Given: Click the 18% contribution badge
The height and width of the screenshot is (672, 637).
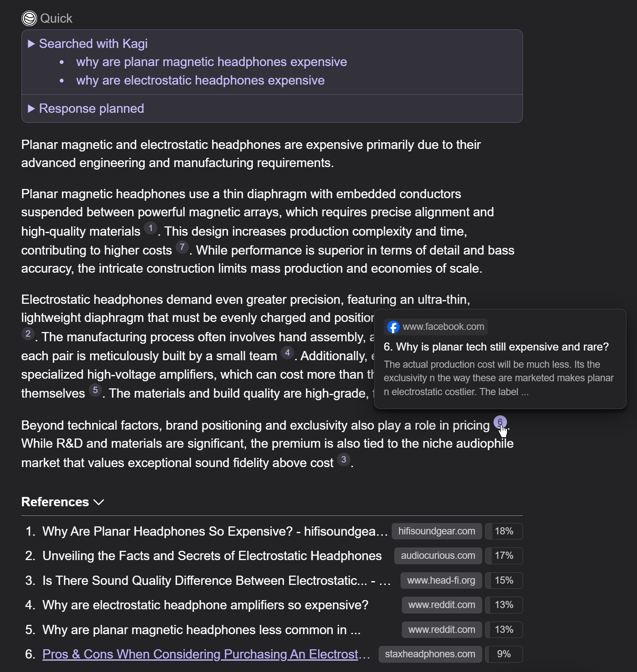Looking at the screenshot, I should (504, 531).
